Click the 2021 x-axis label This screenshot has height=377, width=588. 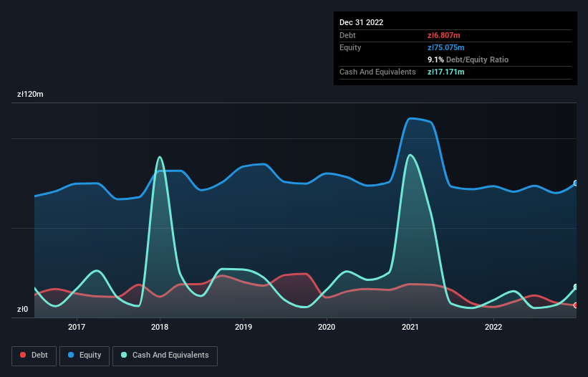point(410,327)
